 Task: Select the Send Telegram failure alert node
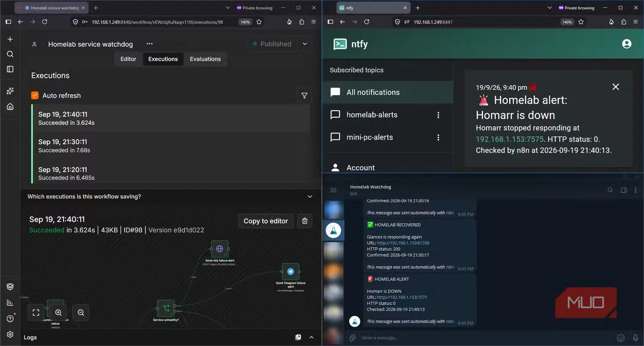(290, 272)
